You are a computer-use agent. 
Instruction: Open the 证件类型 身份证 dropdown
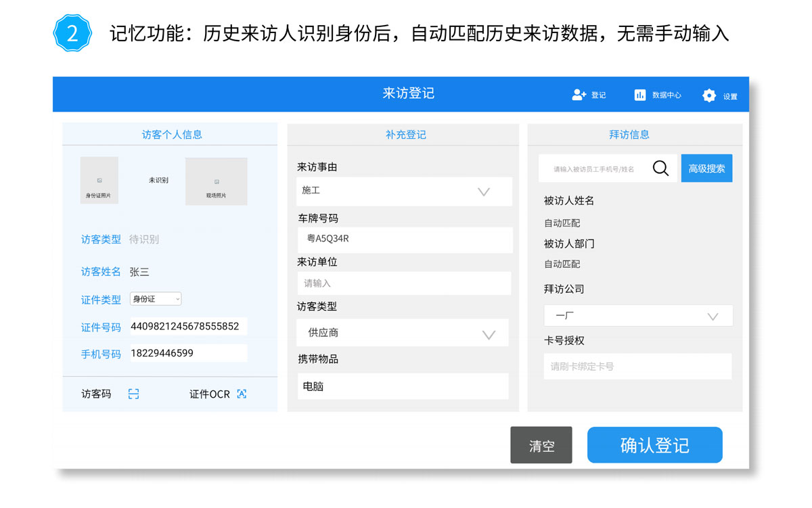point(156,299)
